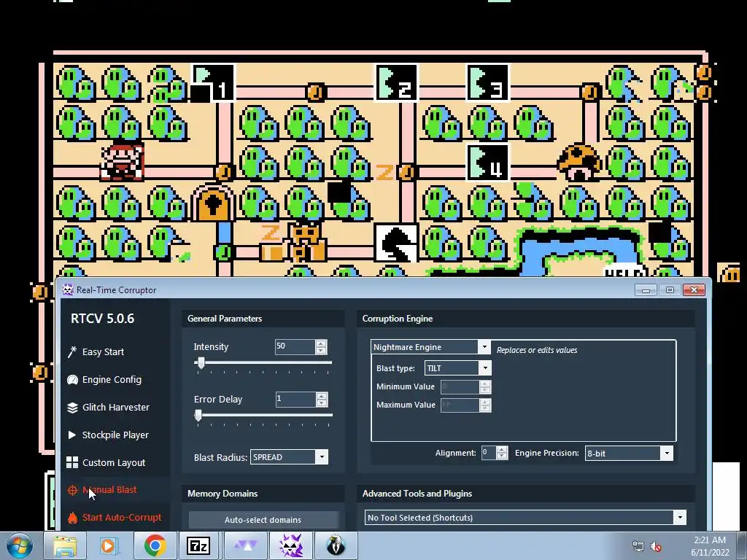Maximize the Real-Time Corruptor window
This screenshot has height=560, width=747.
[x=670, y=290]
